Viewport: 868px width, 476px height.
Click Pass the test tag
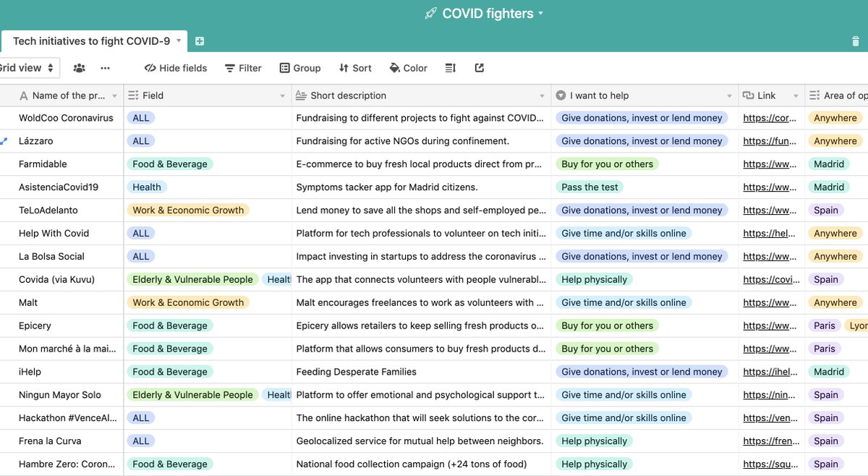[590, 187]
